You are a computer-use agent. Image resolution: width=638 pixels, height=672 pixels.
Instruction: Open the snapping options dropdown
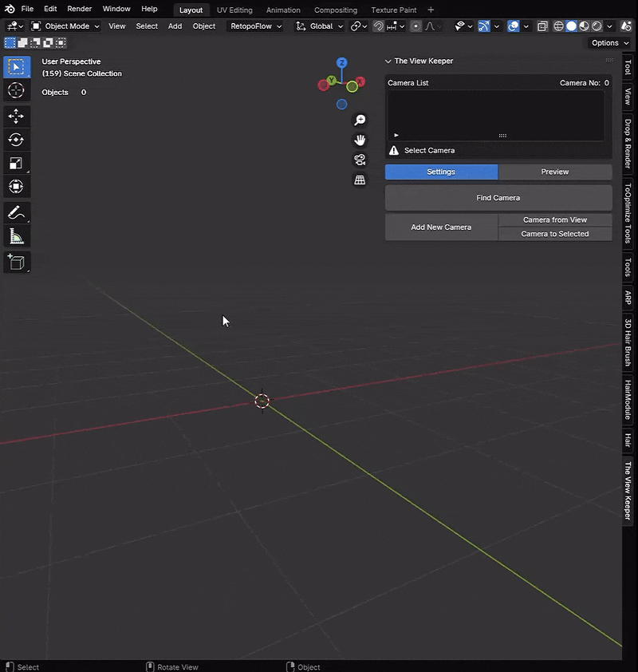[396, 26]
